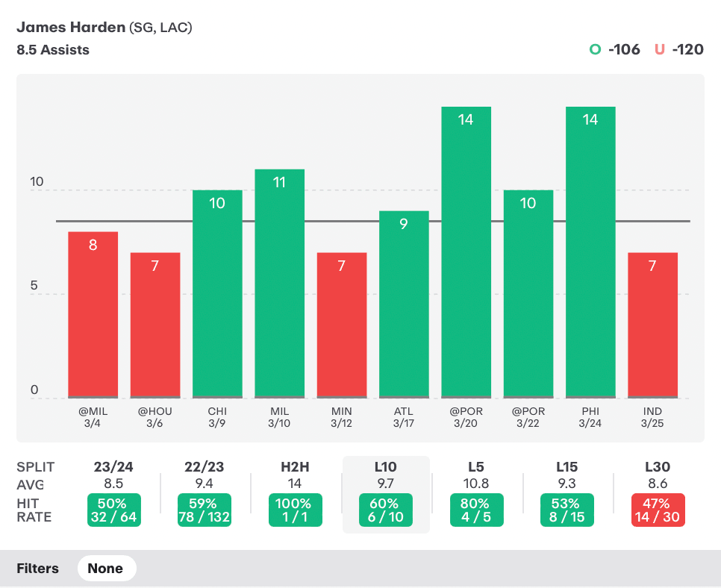Click the '@HOU 3/6' axis label
Image resolution: width=721 pixels, height=588 pixels.
[155, 417]
